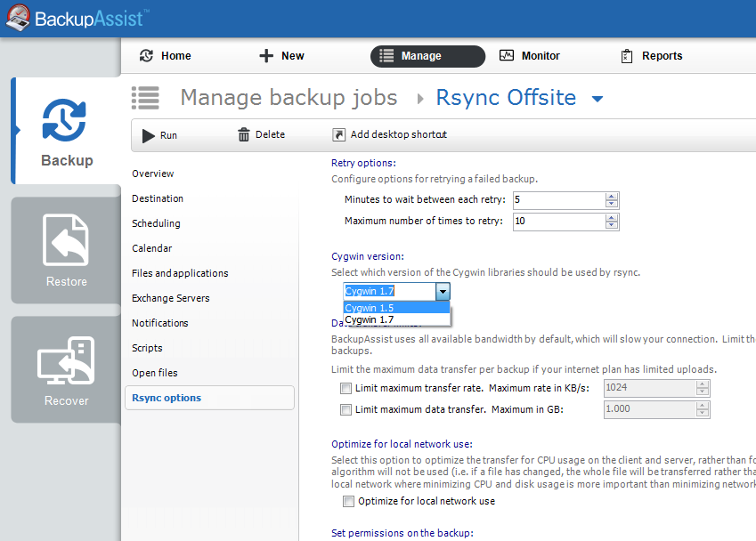Open the Exchange Servers settings
Image resolution: width=756 pixels, height=541 pixels.
click(171, 298)
